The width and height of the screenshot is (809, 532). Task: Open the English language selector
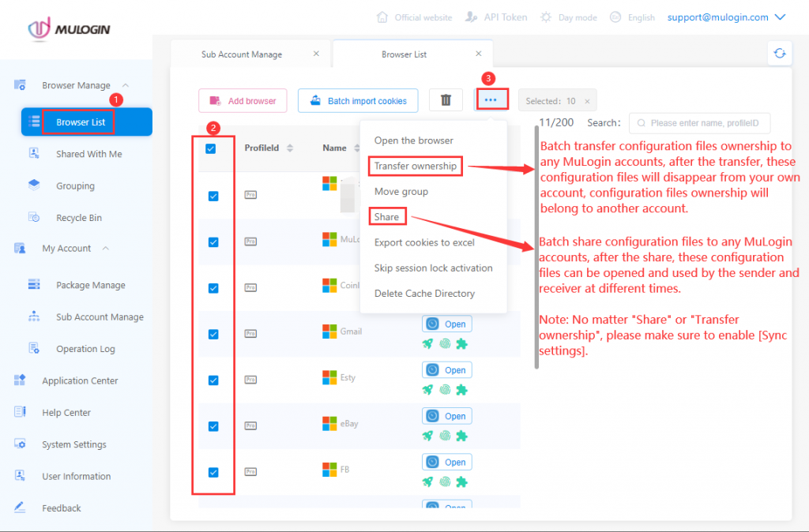[x=632, y=17]
